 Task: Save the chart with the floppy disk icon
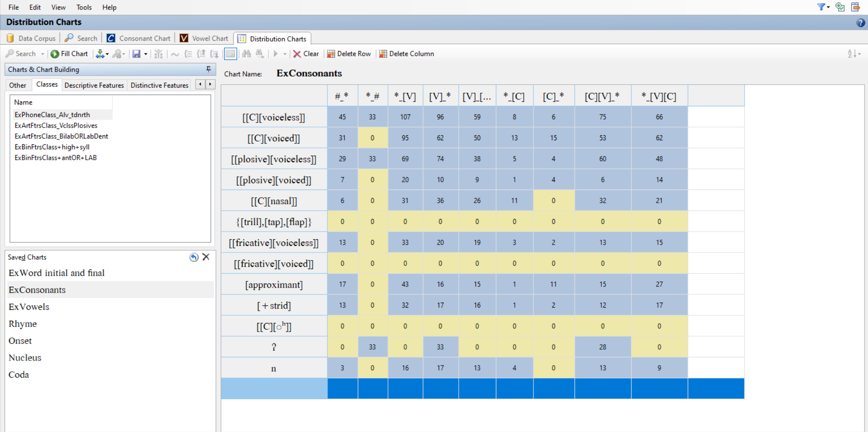(137, 54)
